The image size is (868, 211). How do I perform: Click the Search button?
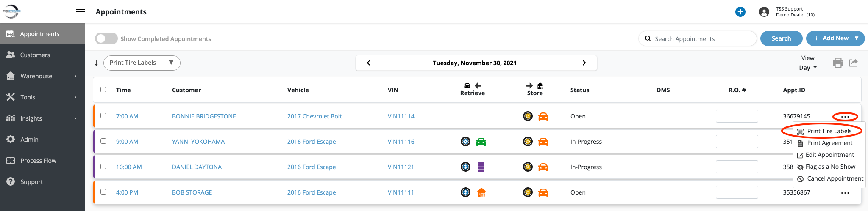(x=781, y=38)
